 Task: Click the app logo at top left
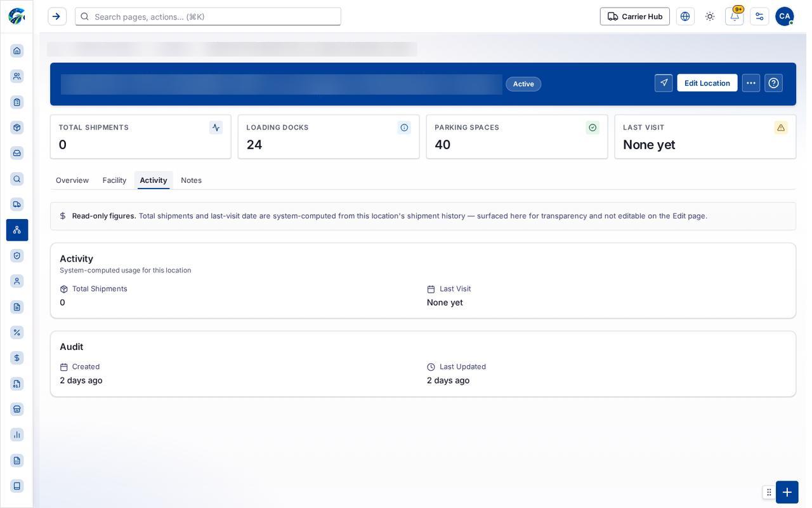click(x=16, y=17)
